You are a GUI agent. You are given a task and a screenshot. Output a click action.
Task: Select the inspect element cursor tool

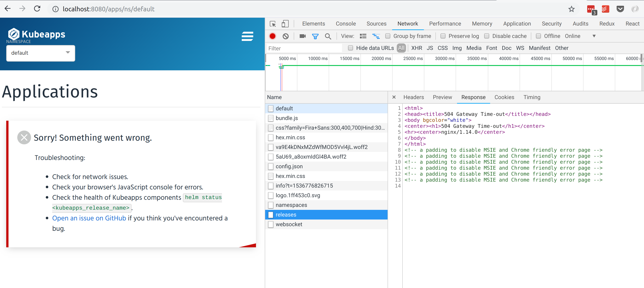(273, 24)
